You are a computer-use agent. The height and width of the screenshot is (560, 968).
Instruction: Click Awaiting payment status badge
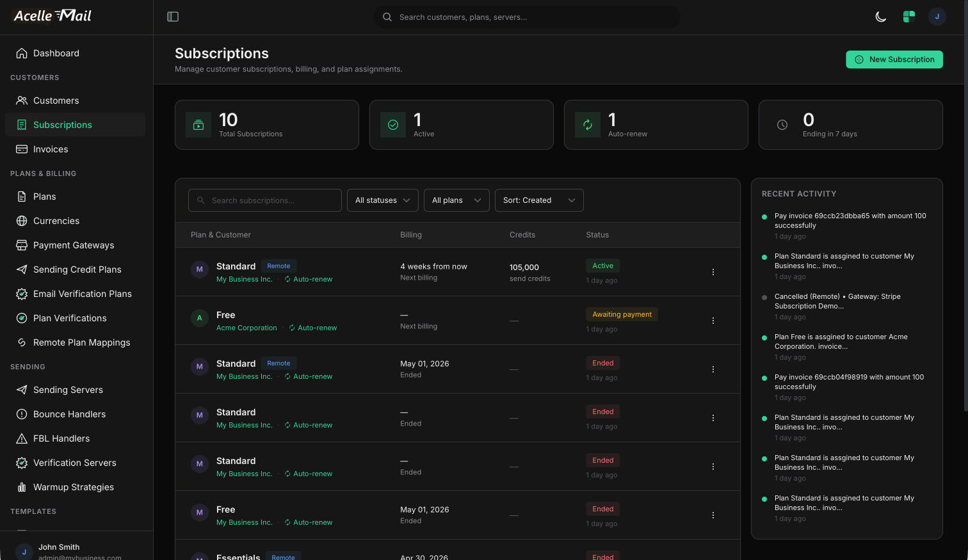[622, 314]
